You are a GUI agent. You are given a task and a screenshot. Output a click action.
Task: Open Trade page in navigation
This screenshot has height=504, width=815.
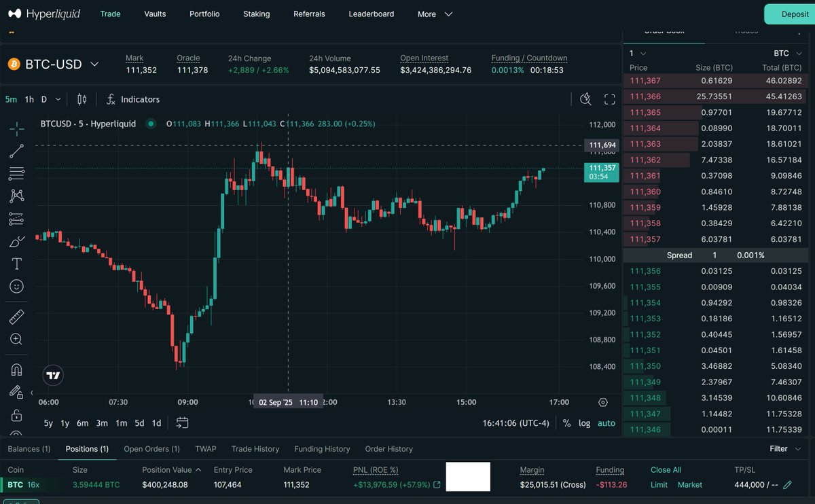[110, 14]
